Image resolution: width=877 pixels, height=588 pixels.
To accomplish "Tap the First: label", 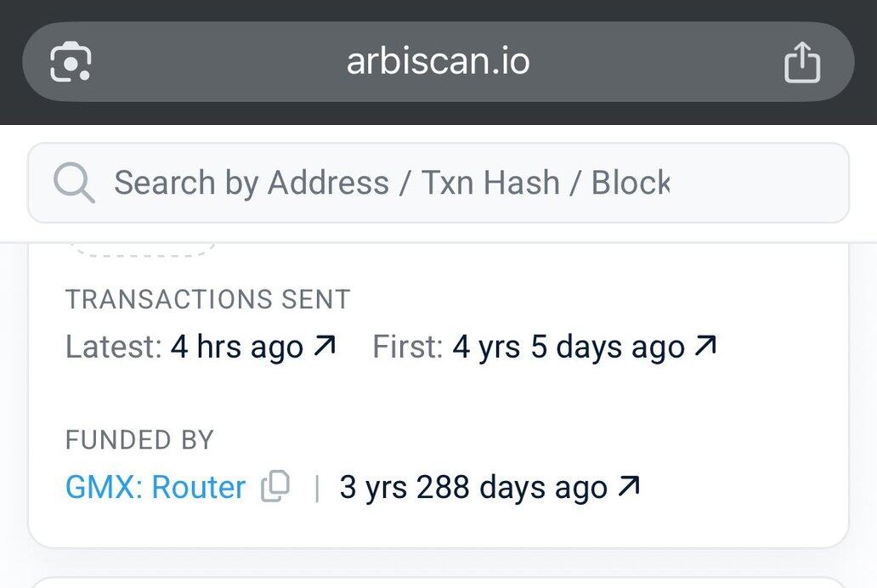I will click(408, 347).
